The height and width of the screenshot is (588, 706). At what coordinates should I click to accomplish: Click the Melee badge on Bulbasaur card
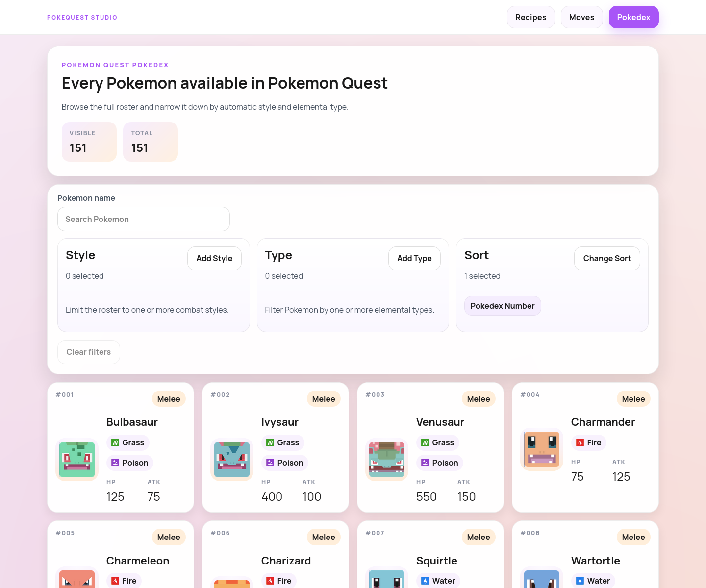point(169,399)
